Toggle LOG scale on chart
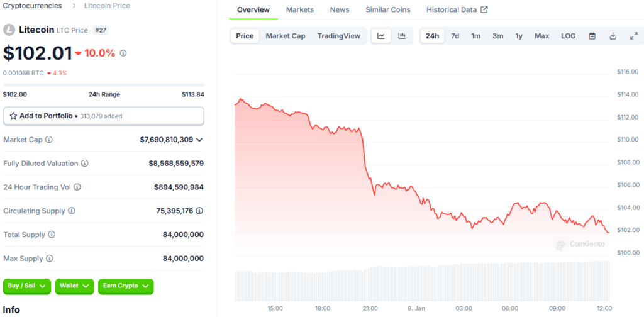 click(x=569, y=36)
